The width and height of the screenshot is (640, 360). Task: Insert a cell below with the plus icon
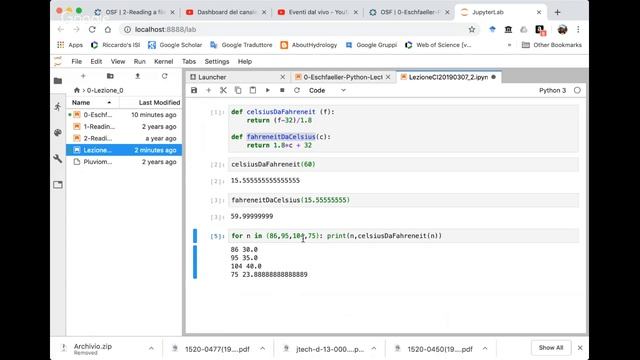coord(209,90)
